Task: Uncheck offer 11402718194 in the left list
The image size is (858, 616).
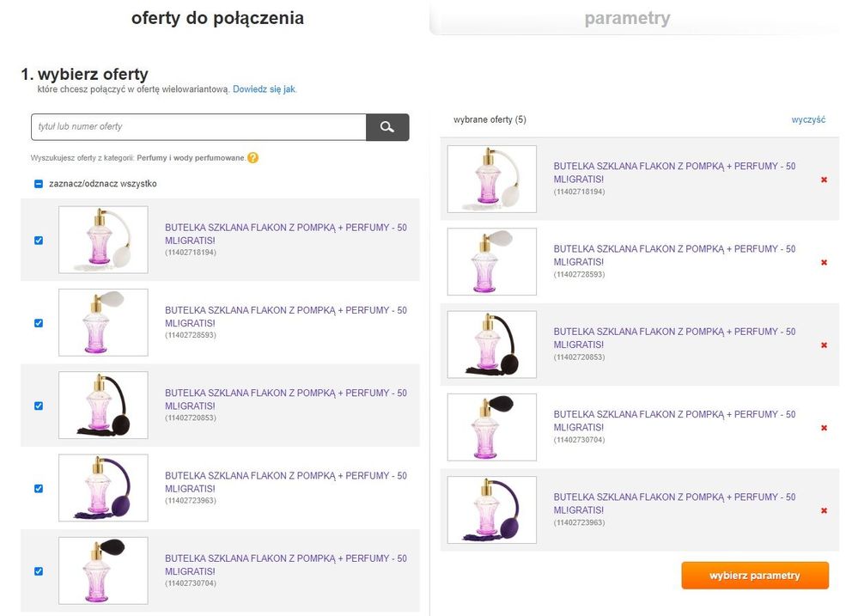Action: click(39, 241)
